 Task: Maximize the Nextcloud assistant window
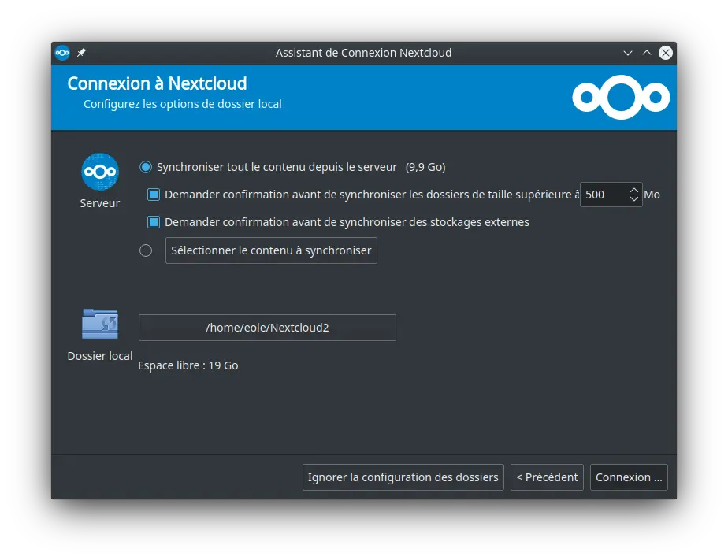coord(647,53)
